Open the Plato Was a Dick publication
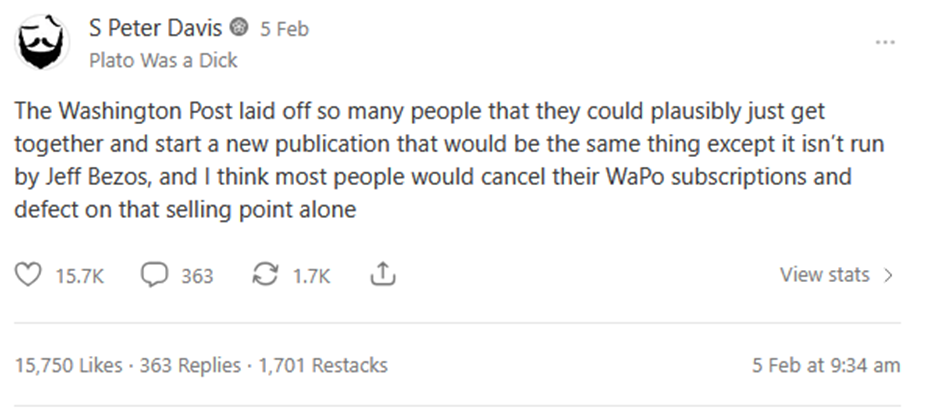Screen dimensions: 926x416 [x=163, y=60]
